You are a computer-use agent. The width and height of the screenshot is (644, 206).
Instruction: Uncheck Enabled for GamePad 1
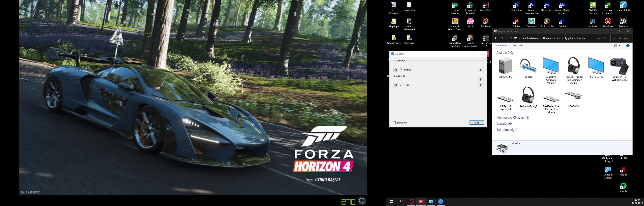(x=401, y=70)
